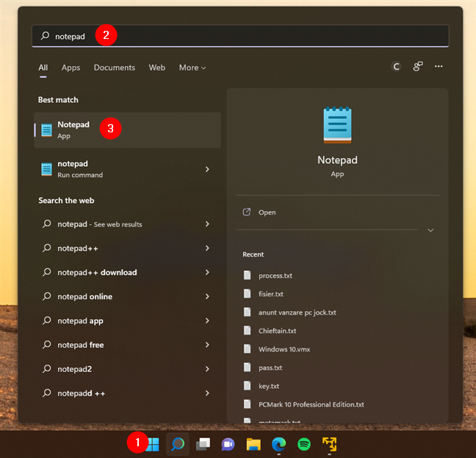Expand the arrow next to notepad online

coord(207,296)
